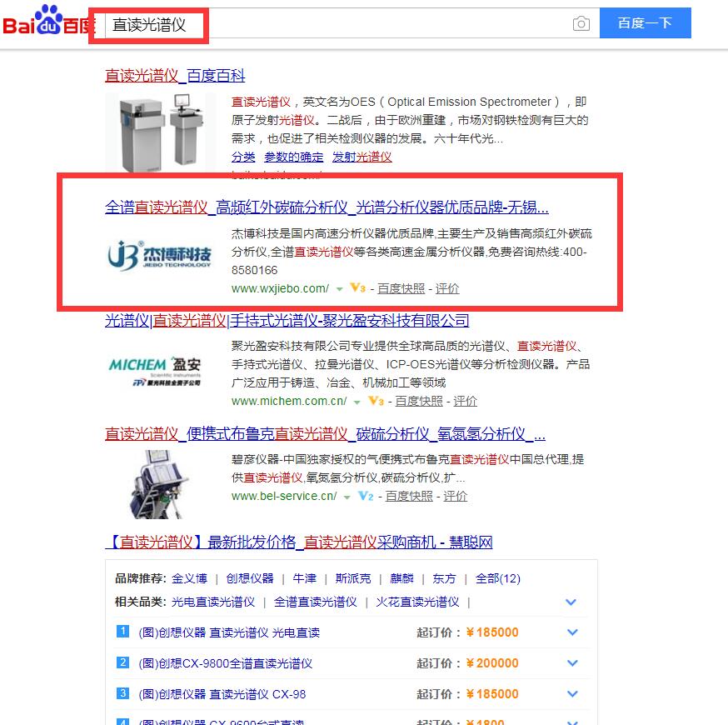The image size is (728, 725).
Task: Expand the ¥200000 CX-9800 listing row
Action: (571, 663)
